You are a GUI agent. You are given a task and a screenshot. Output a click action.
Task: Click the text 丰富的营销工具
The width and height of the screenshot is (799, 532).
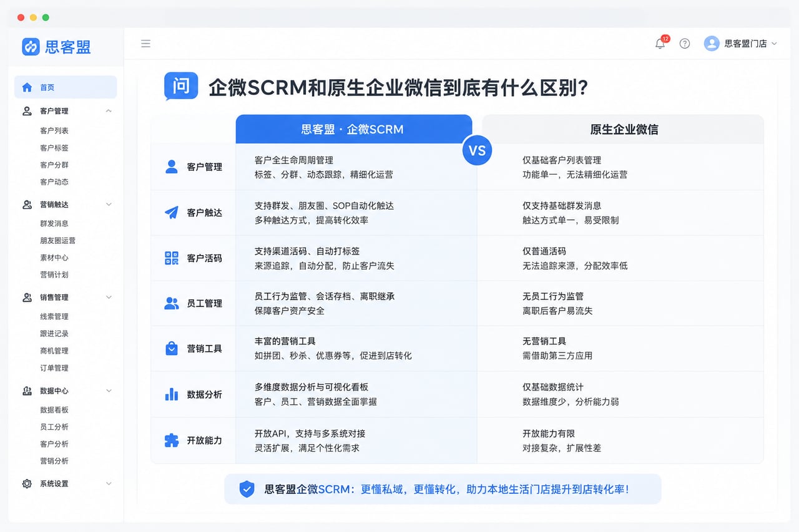285,341
